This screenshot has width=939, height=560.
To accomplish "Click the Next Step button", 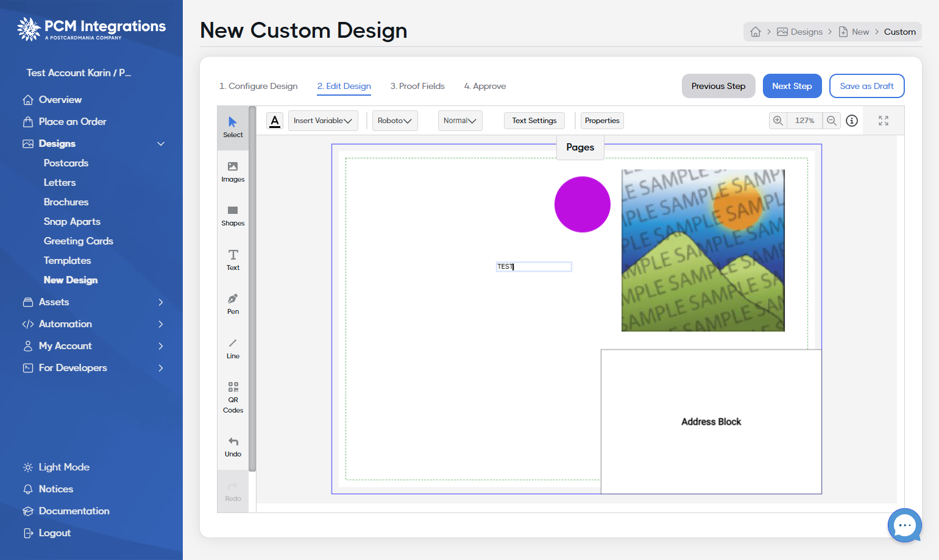I will pos(792,86).
